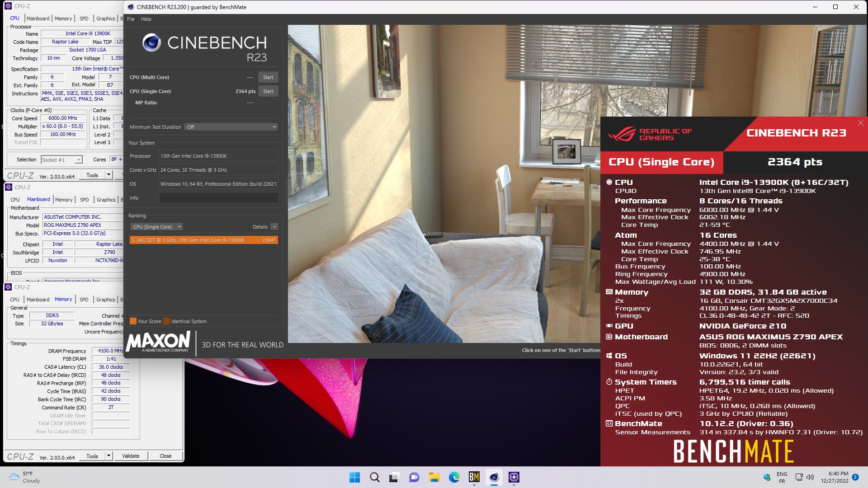Screen dimensions: 868x488
Task: Launch Microsoft Edge from taskbar
Action: [454, 477]
